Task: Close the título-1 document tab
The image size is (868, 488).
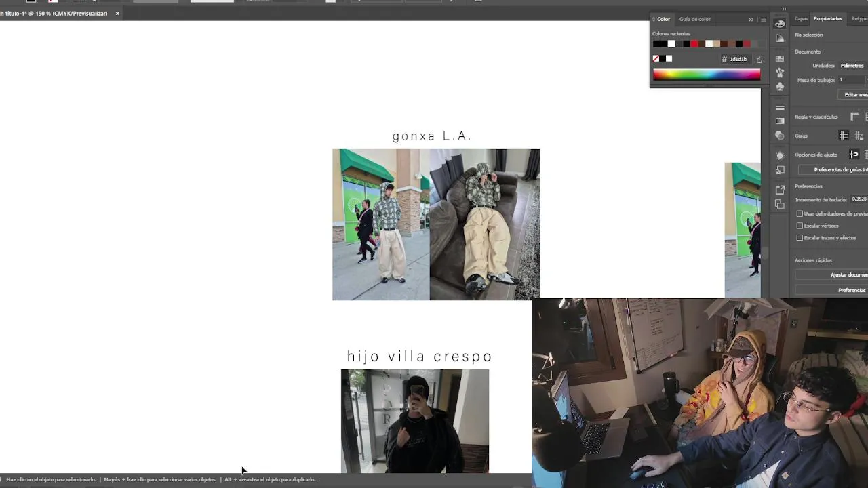Action: (117, 14)
